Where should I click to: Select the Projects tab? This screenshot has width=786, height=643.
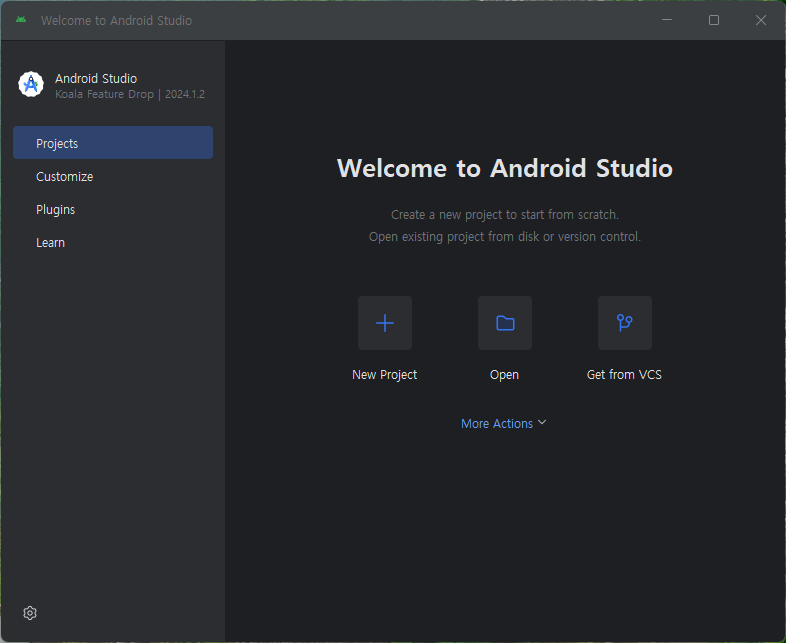coord(113,143)
